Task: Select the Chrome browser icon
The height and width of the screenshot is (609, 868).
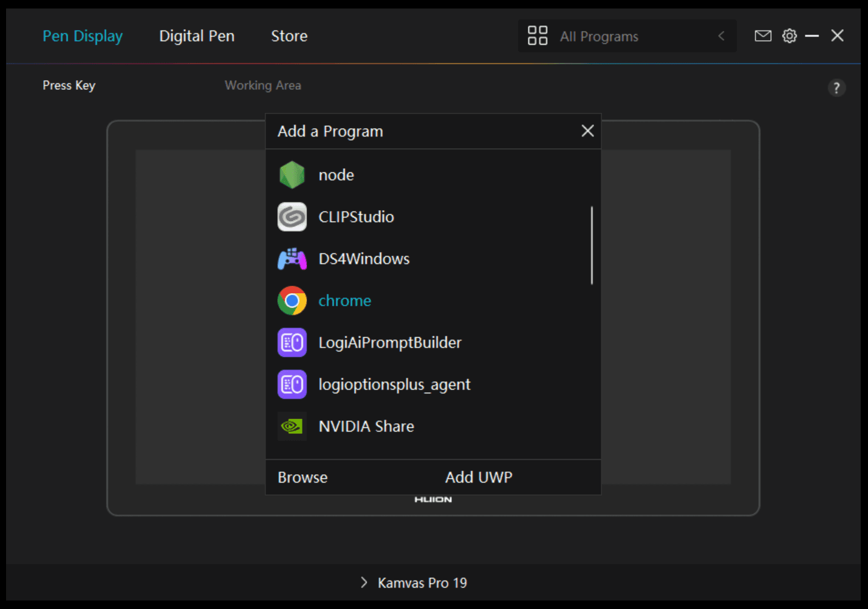Action: [x=292, y=301]
